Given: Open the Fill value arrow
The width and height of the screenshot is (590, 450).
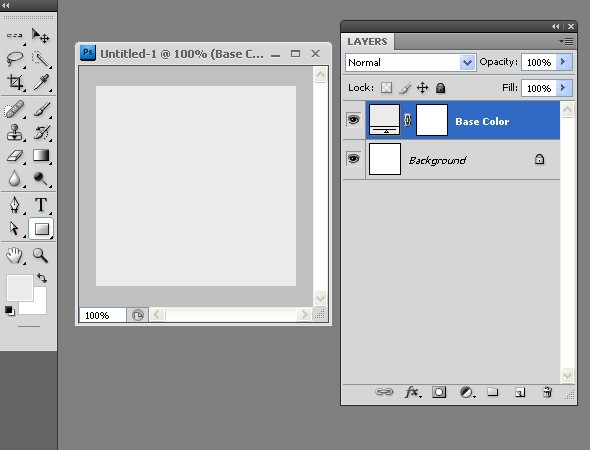Looking at the screenshot, I should point(564,88).
